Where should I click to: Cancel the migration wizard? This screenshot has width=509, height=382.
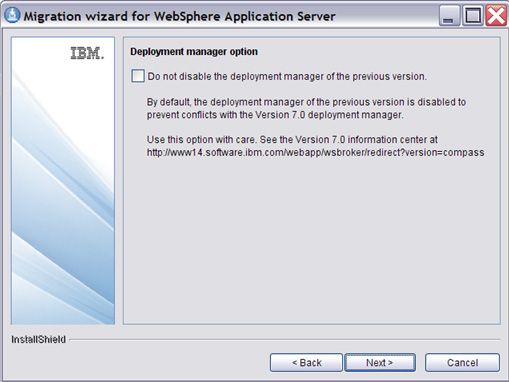click(462, 362)
